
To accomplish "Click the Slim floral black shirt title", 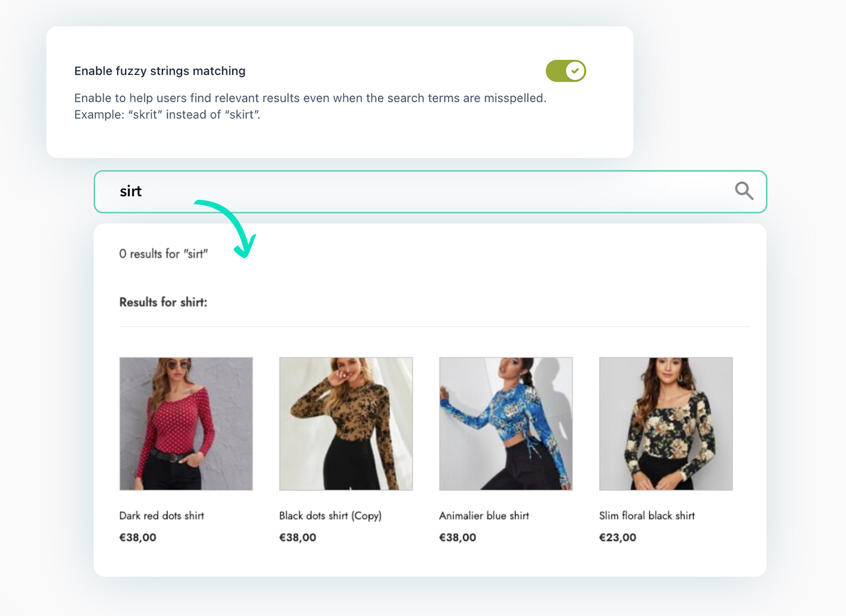I will pyautogui.click(x=647, y=515).
